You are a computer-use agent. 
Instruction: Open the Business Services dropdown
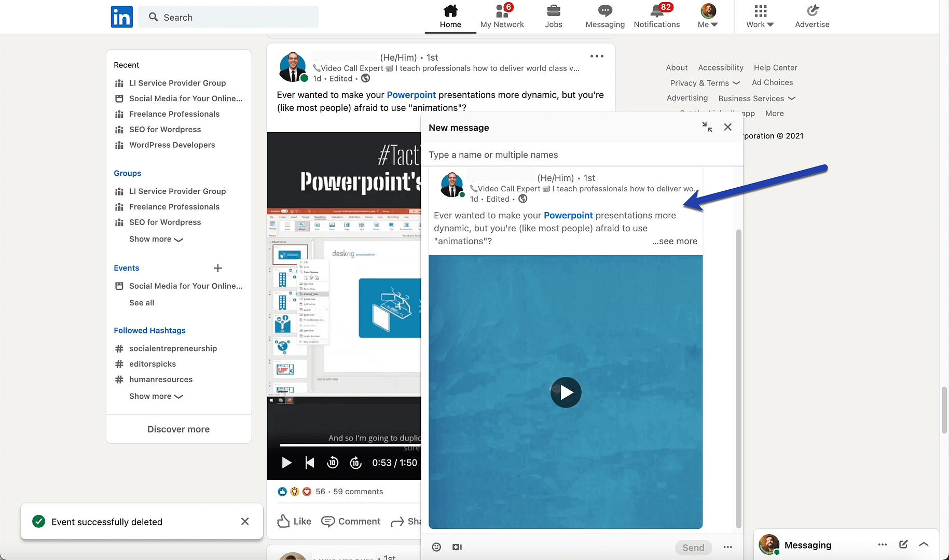click(x=756, y=98)
